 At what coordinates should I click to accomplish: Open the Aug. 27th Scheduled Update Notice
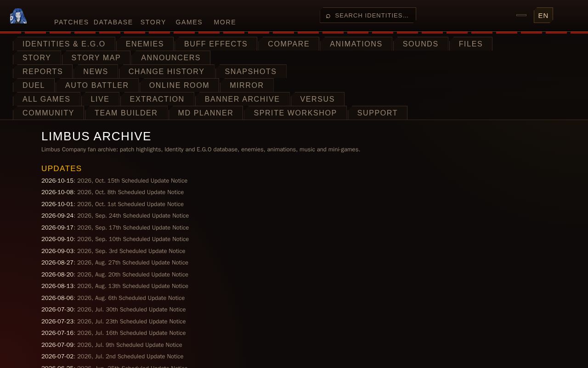pos(133,263)
